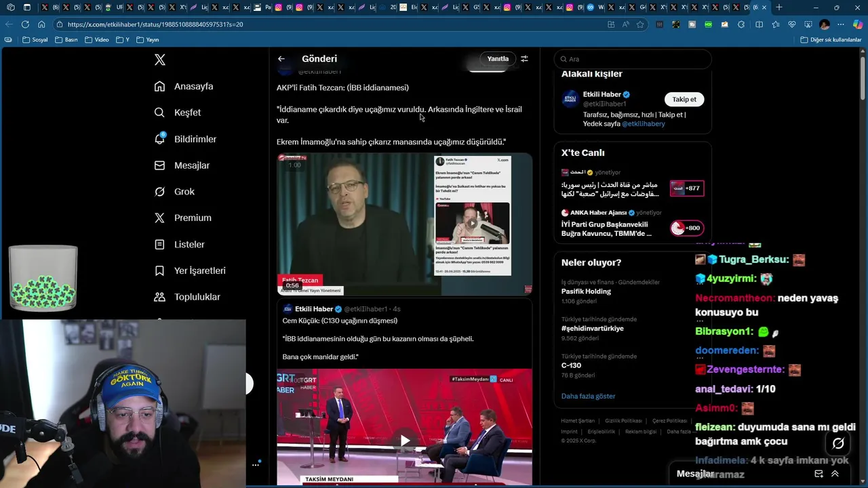Viewport: 868px width, 488px height.
Task: Reload the page in browser
Action: click(x=25, y=24)
